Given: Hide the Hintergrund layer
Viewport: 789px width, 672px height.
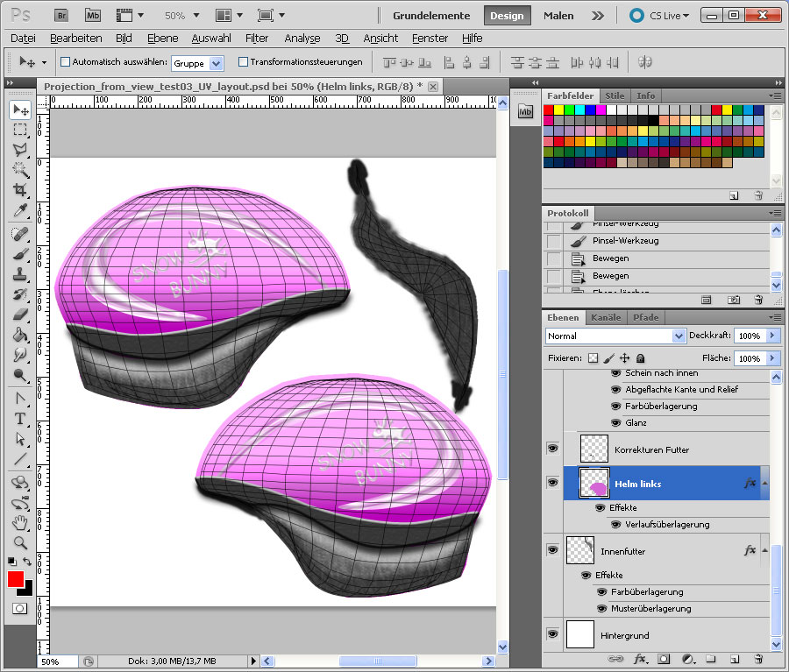Looking at the screenshot, I should [552, 633].
